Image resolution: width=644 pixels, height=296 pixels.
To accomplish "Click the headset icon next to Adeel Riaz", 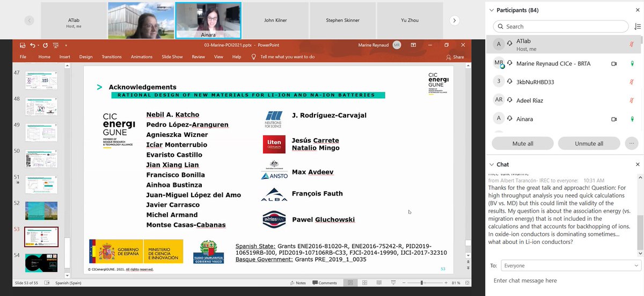I will click(x=510, y=100).
